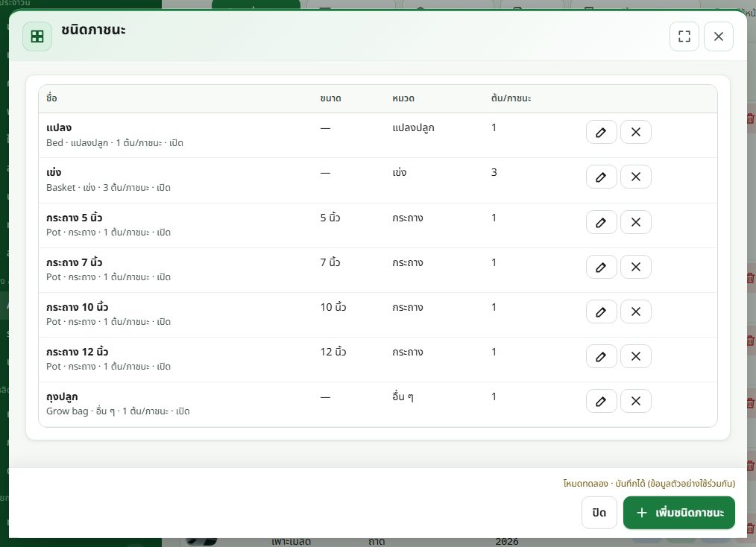Select the ขนาด column header
The width and height of the screenshot is (756, 547).
tap(330, 98)
